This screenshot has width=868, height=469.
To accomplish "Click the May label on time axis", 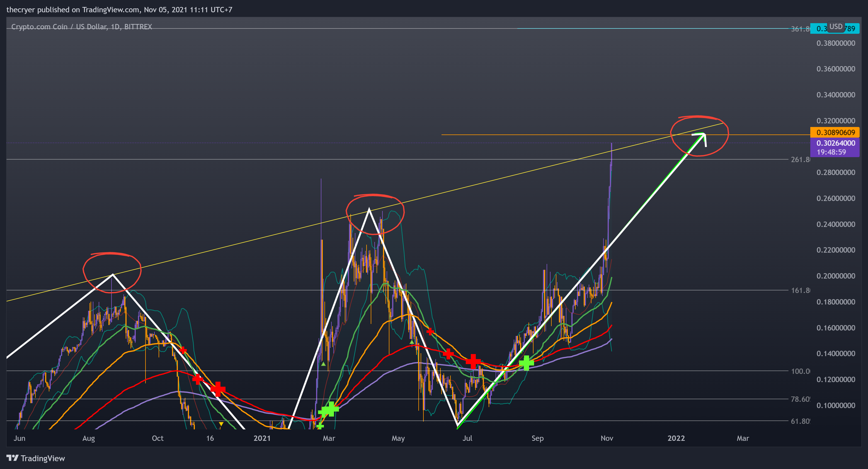I will click(x=398, y=438).
